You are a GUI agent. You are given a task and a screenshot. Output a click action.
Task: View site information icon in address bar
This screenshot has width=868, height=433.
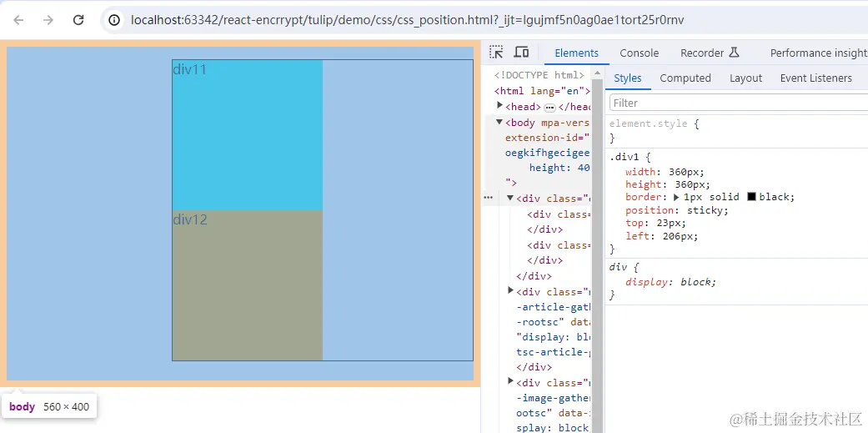tap(114, 20)
